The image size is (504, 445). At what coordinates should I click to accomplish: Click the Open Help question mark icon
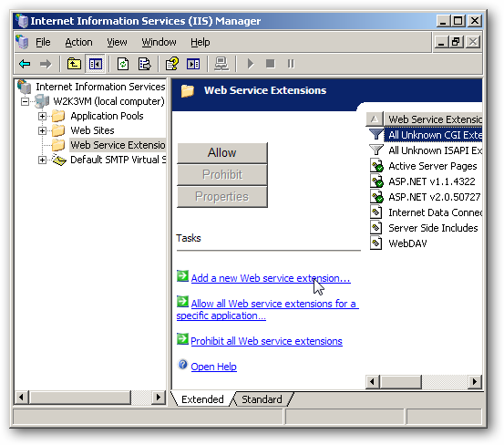182,365
